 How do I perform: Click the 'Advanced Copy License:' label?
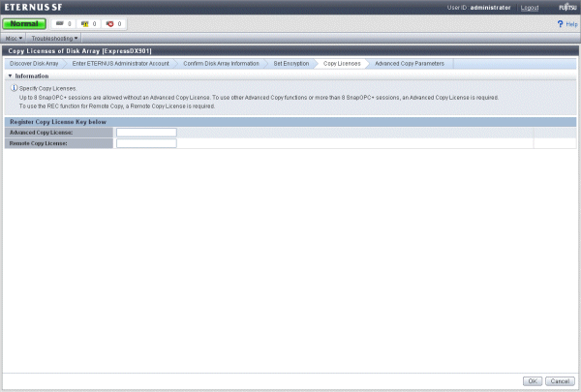(x=41, y=133)
